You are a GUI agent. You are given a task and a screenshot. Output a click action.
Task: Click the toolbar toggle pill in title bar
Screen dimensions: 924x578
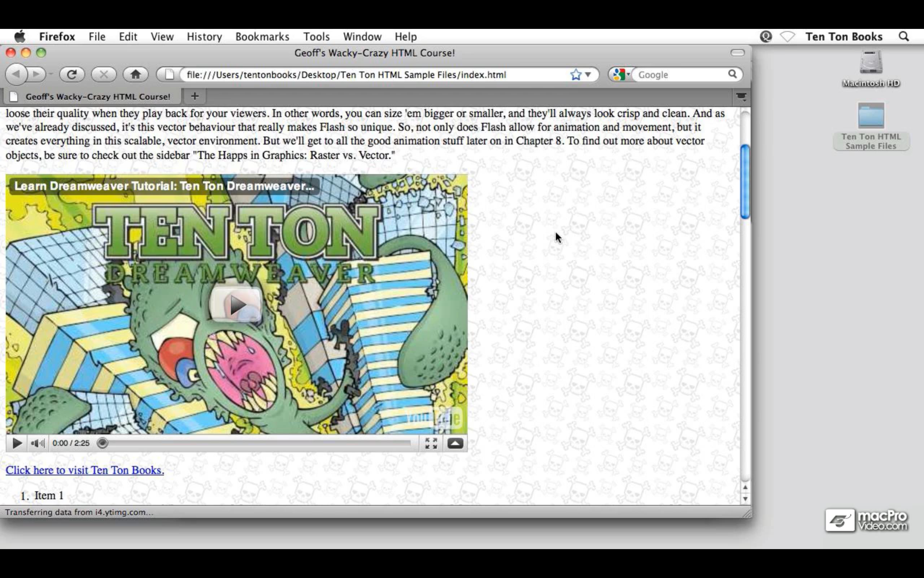(737, 53)
